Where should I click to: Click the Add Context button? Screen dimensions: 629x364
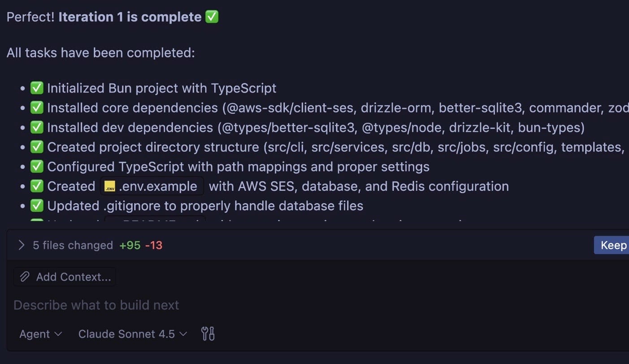tap(65, 277)
